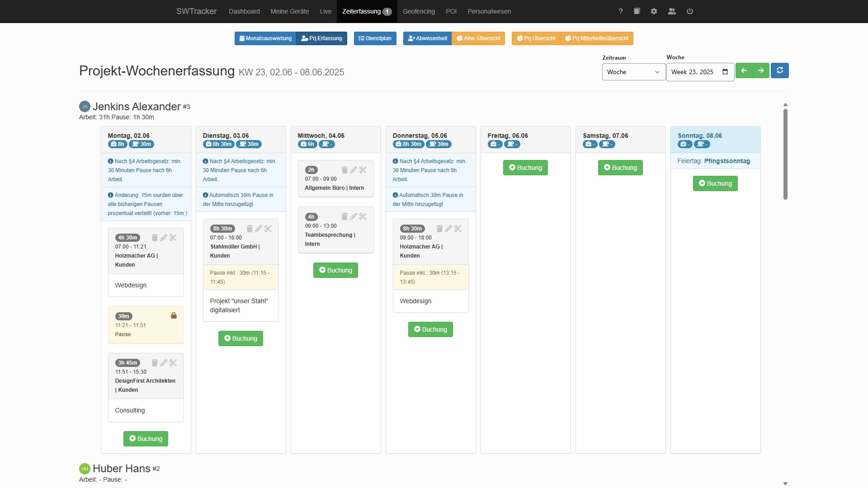Open the users icon in navbar
868x488 pixels.
(672, 11)
